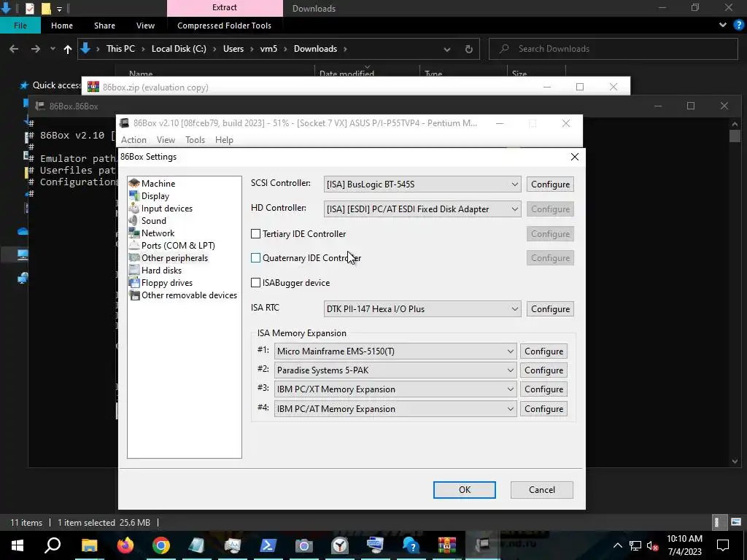
Task: Open the ISA RTC dropdown
Action: point(422,309)
